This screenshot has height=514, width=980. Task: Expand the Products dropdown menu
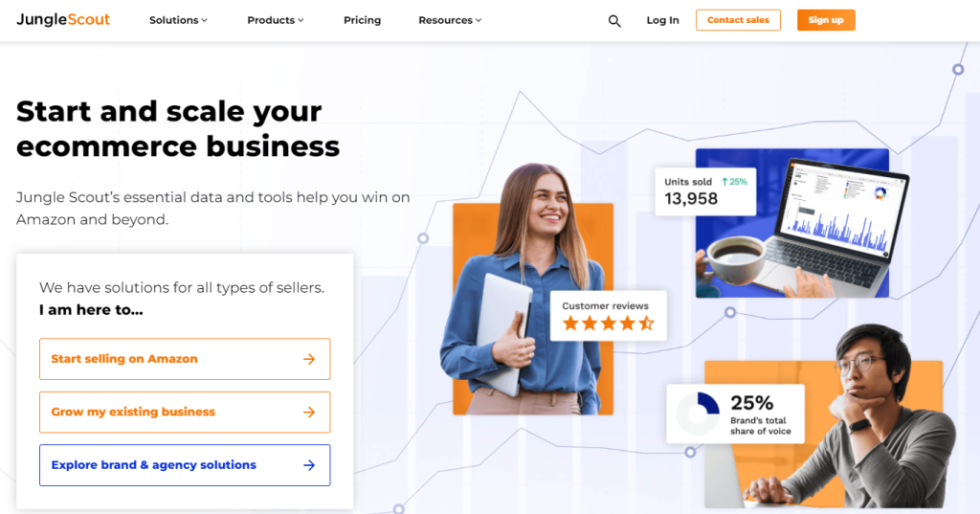point(276,20)
